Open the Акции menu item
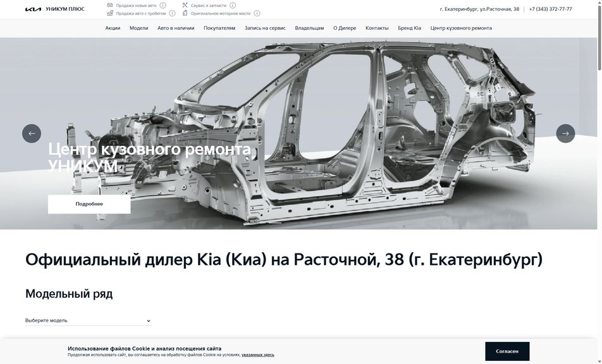The image size is (602, 364). 113,28
